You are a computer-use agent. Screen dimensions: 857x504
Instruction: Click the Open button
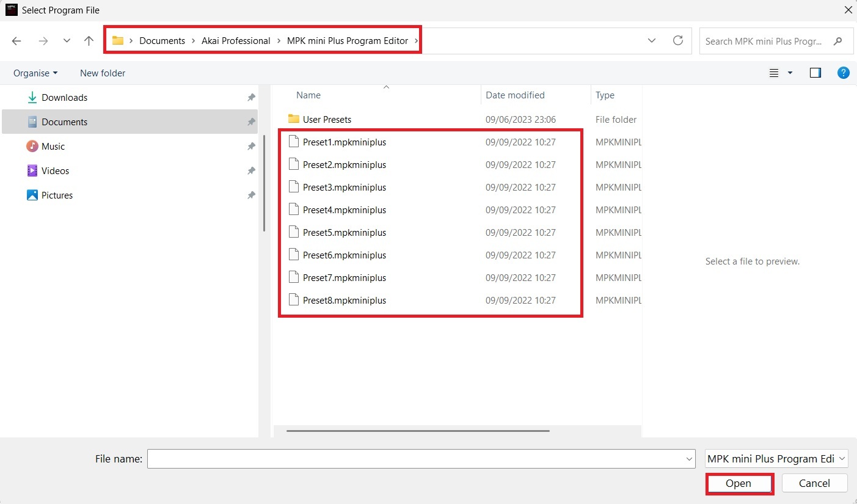(x=738, y=483)
